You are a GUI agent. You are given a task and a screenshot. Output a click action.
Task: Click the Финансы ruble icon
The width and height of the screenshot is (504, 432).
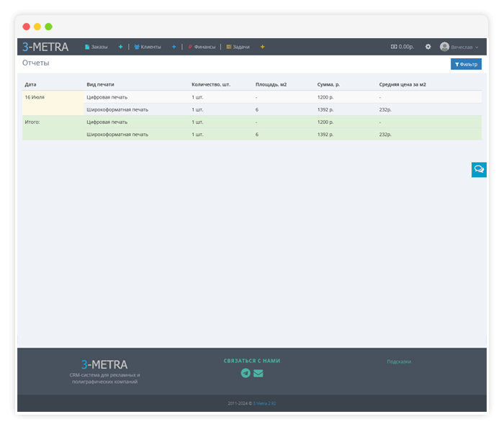[x=190, y=47]
